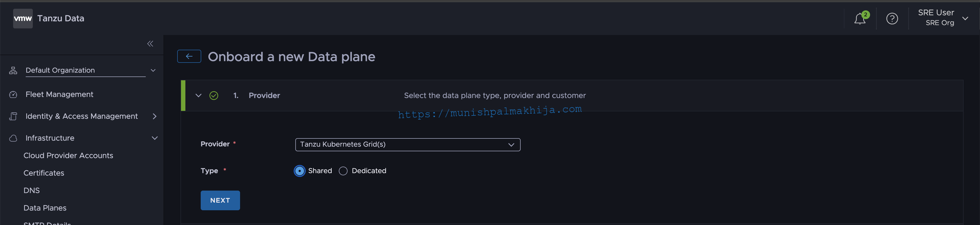Go to Data Planes page
980x225 pixels.
pos(45,208)
